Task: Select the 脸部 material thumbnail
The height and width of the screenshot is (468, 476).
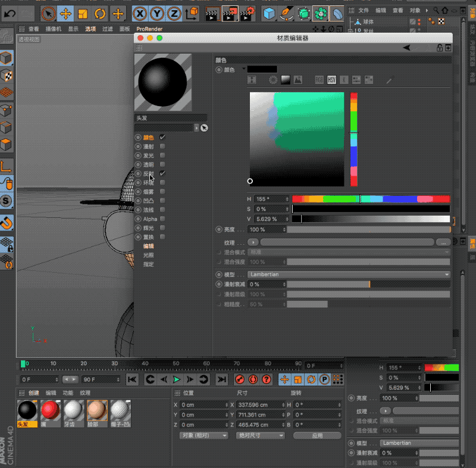Action: [97, 413]
